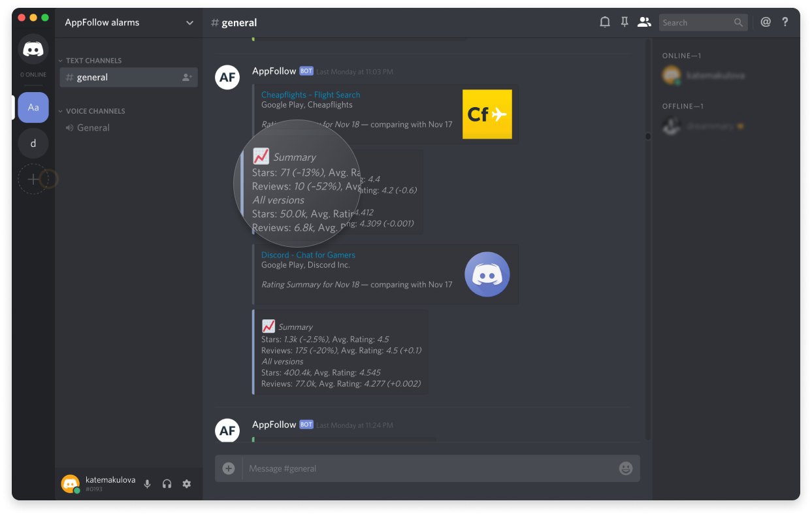Toggle microphone mute
This screenshot has height=516, width=812.
[x=148, y=484]
